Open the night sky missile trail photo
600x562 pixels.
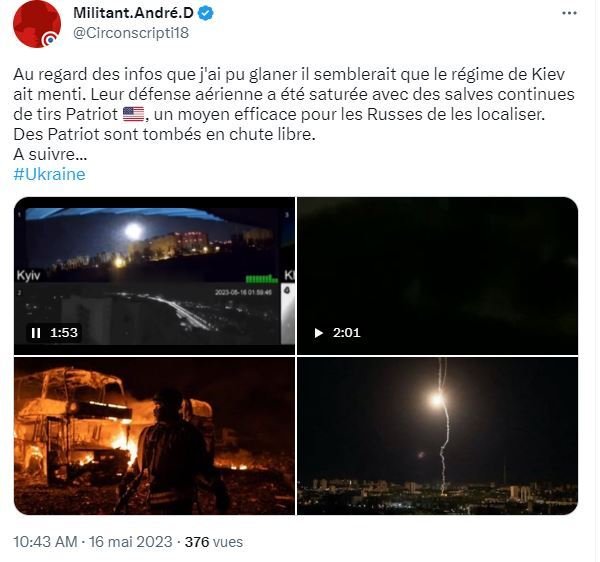coord(437,435)
